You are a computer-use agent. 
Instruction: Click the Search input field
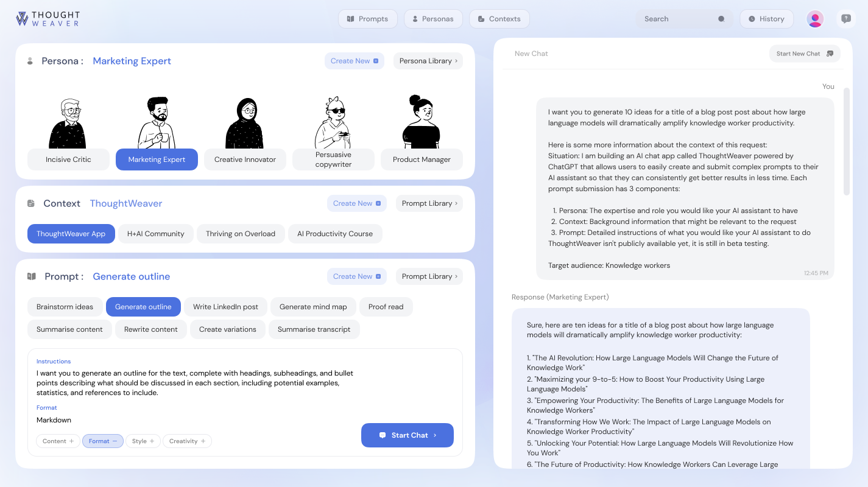coord(684,19)
